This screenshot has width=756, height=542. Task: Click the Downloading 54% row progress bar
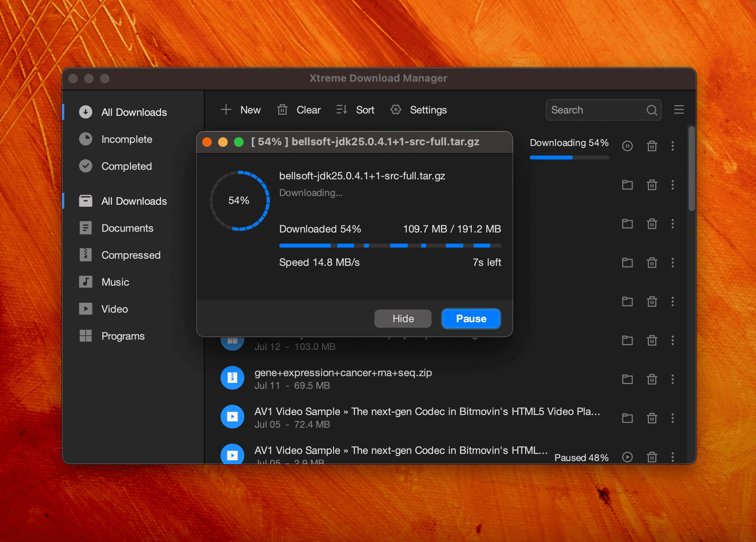click(x=569, y=158)
